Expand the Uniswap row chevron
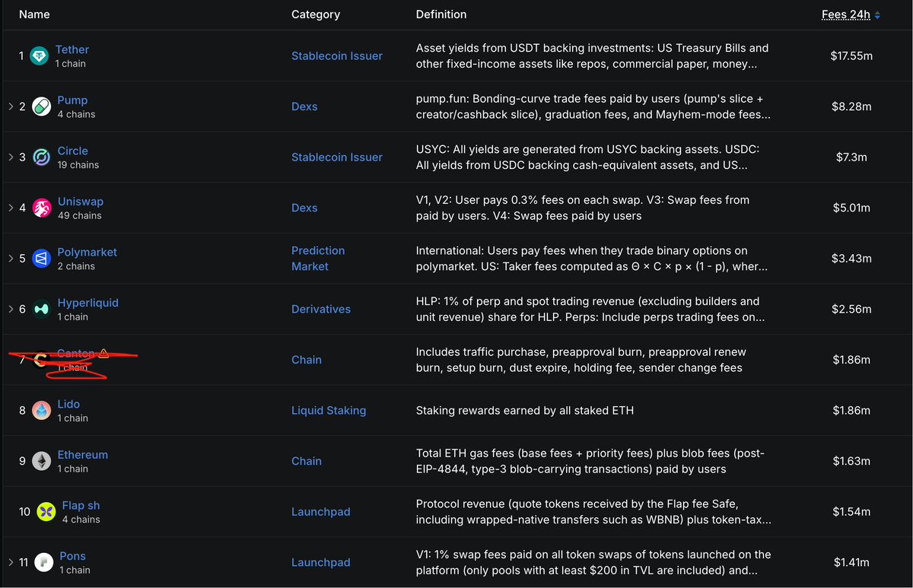Image resolution: width=913 pixels, height=588 pixels. 11,208
